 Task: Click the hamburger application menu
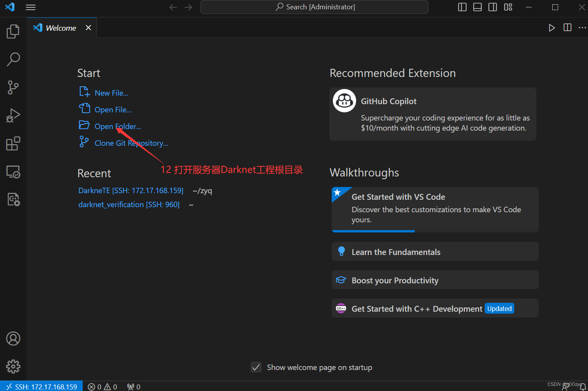click(x=31, y=7)
